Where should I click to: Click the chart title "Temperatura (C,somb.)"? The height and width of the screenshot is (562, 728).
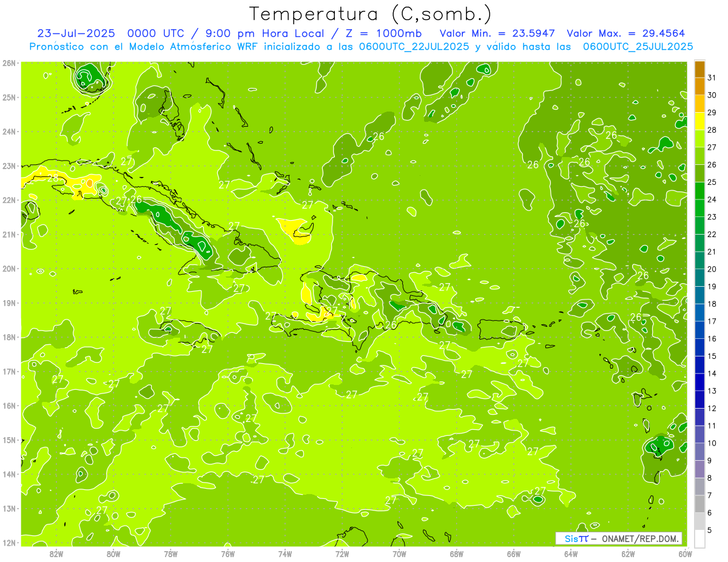371,14
